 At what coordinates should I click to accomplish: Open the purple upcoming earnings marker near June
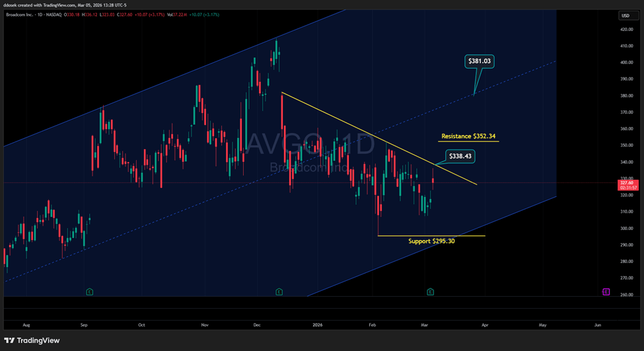pyautogui.click(x=606, y=292)
